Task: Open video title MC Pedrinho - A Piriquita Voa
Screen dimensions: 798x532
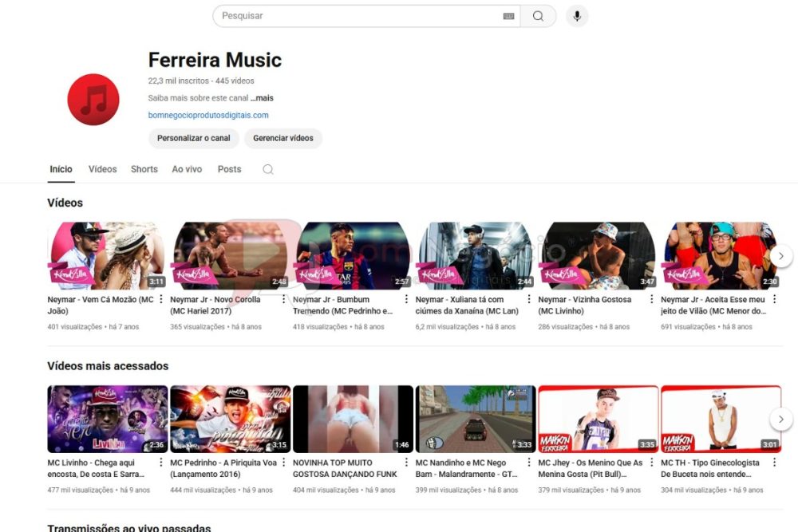Action: 223,468
